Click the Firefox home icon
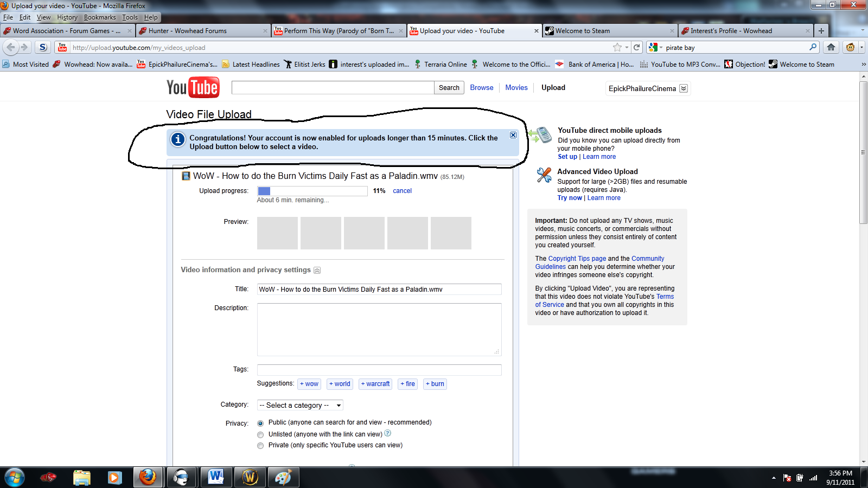868x488 pixels. click(x=831, y=47)
